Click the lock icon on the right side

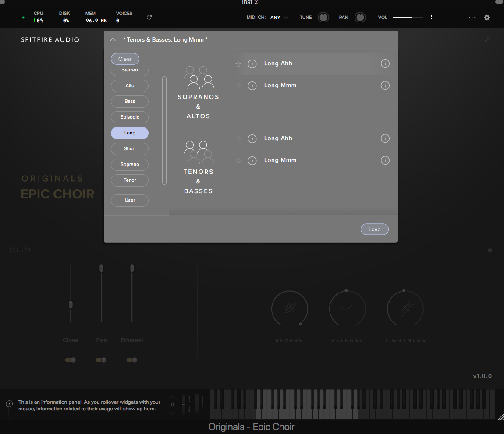point(490,249)
